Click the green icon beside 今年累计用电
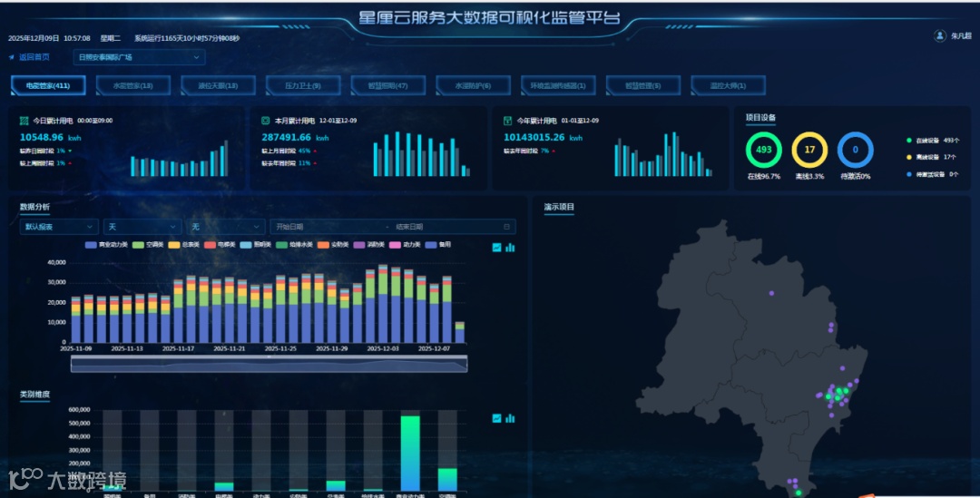The width and height of the screenshot is (980, 498). coord(507,121)
